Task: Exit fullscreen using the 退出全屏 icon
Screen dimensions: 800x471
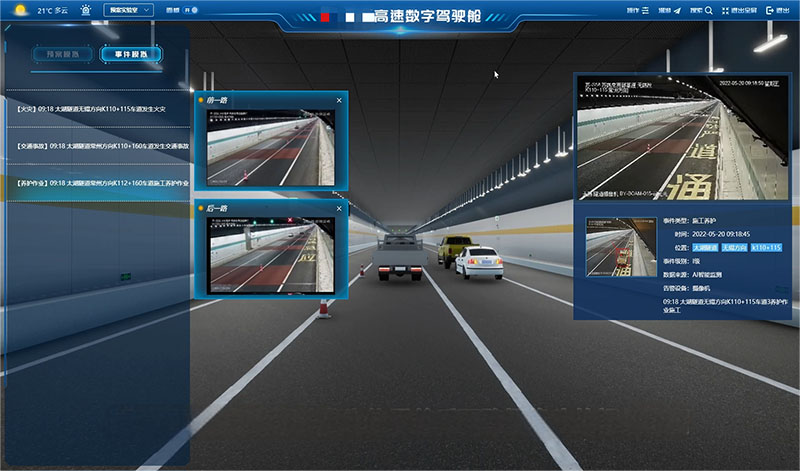Action: tap(725, 10)
